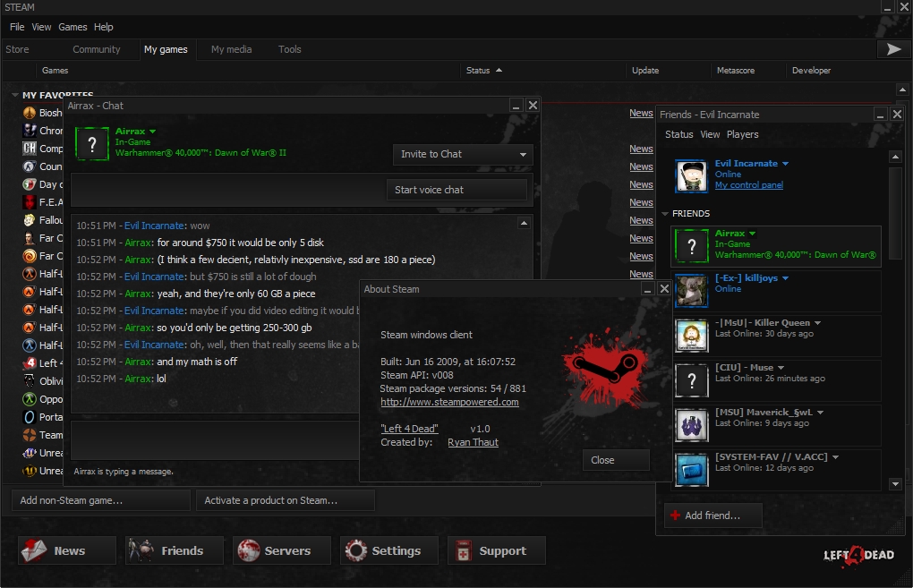Click the F.E.A.R. game icon
Screen dimensions: 913x588
[30, 202]
